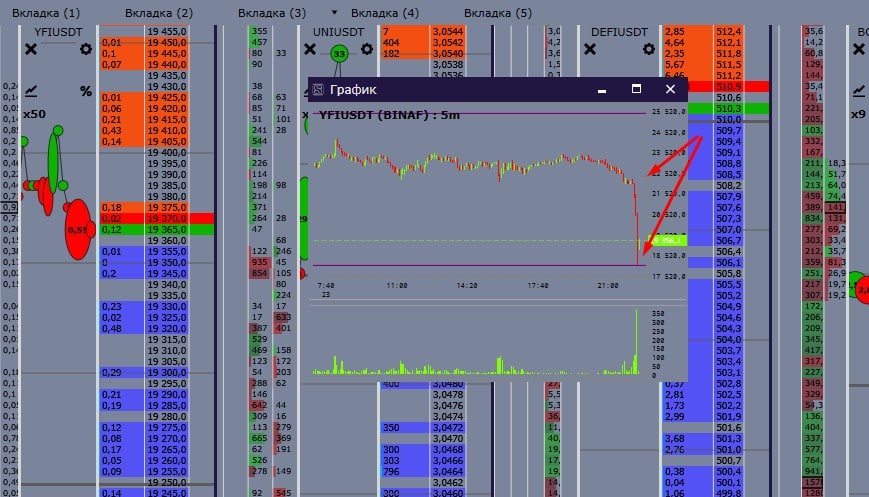The image size is (869, 497).
Task: Open YFIUSDT panel settings gear
Action: pyautogui.click(x=85, y=49)
